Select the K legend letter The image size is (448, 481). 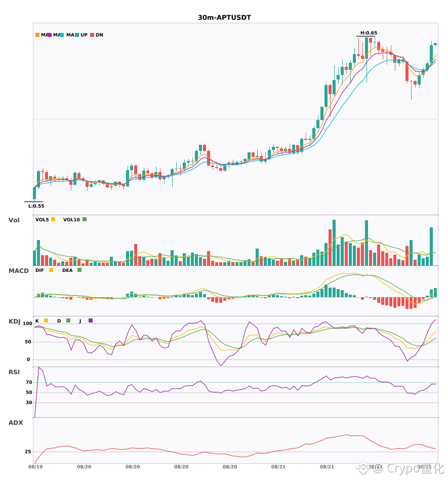[x=37, y=321]
